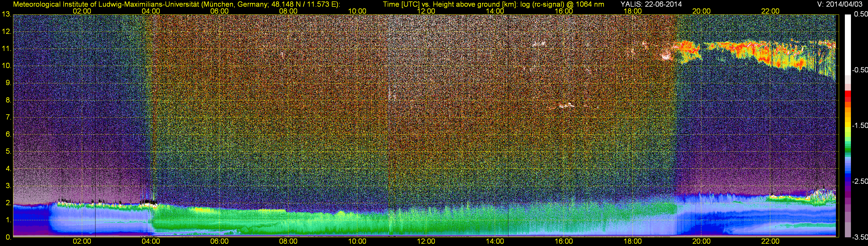Click 06:00 on the bottom time axis
Viewport: 868px width, 246px height.
pos(219,241)
